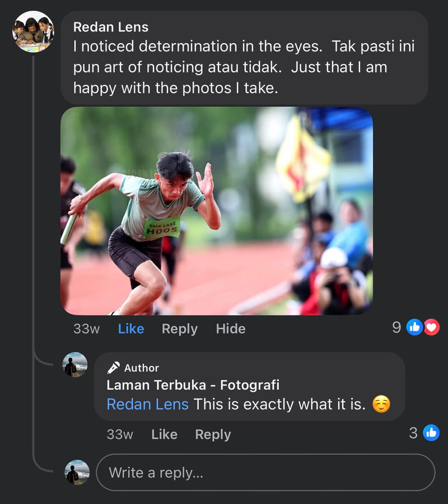Open Redan Lens name link
448x504 pixels.
pos(111,26)
